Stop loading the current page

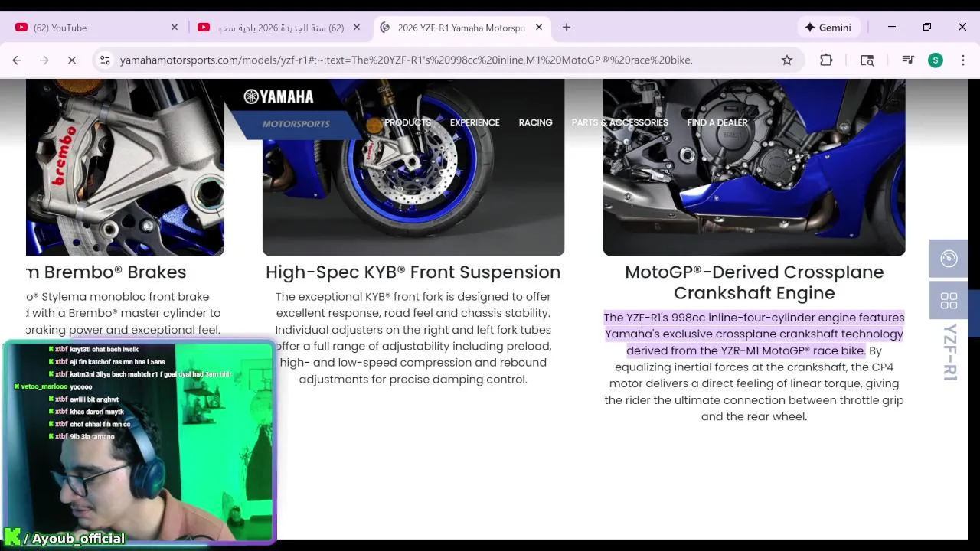tap(72, 60)
